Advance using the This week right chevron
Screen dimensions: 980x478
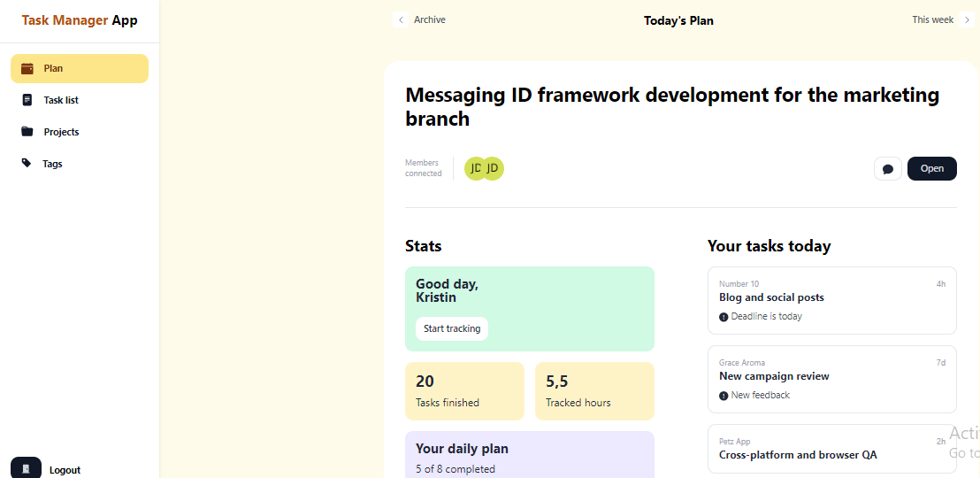(x=967, y=20)
